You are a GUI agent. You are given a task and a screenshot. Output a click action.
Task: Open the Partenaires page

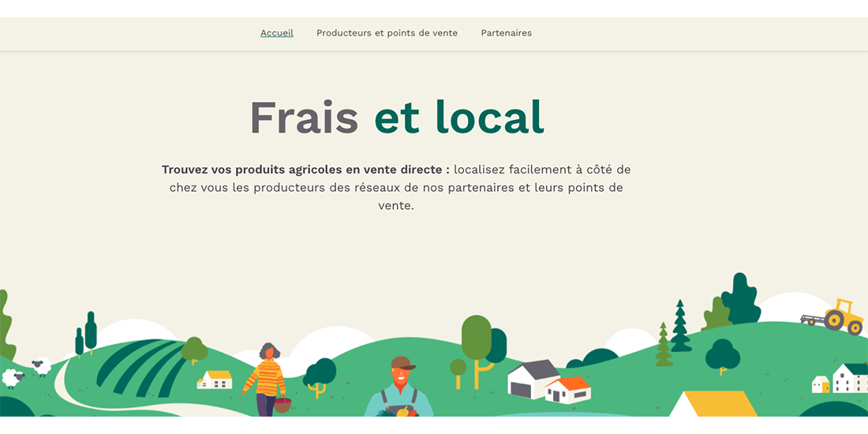(x=506, y=33)
